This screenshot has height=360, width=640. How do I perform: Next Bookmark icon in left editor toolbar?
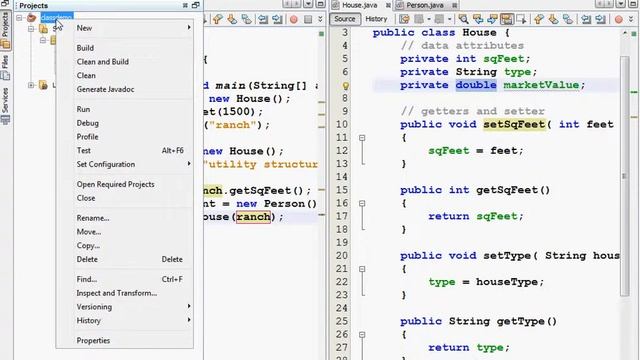[232, 19]
